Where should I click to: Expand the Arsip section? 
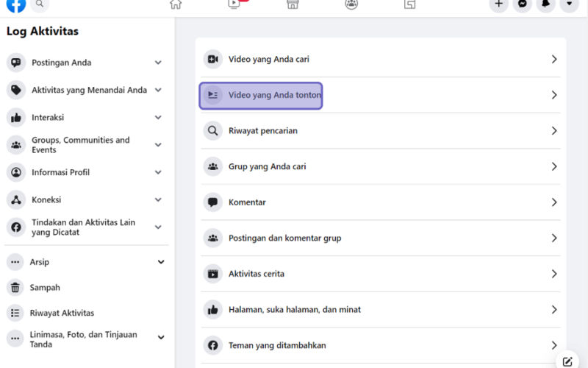[x=86, y=262]
